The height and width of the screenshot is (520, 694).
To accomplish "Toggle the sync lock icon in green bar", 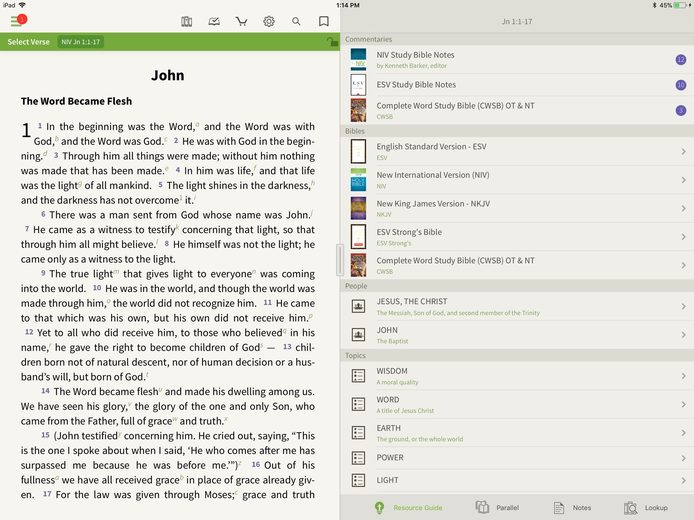I will (x=332, y=42).
